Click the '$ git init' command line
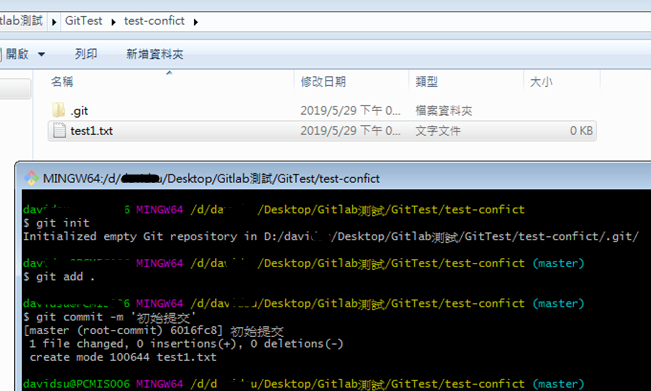Screen dimensions: 651x391 click(x=56, y=223)
